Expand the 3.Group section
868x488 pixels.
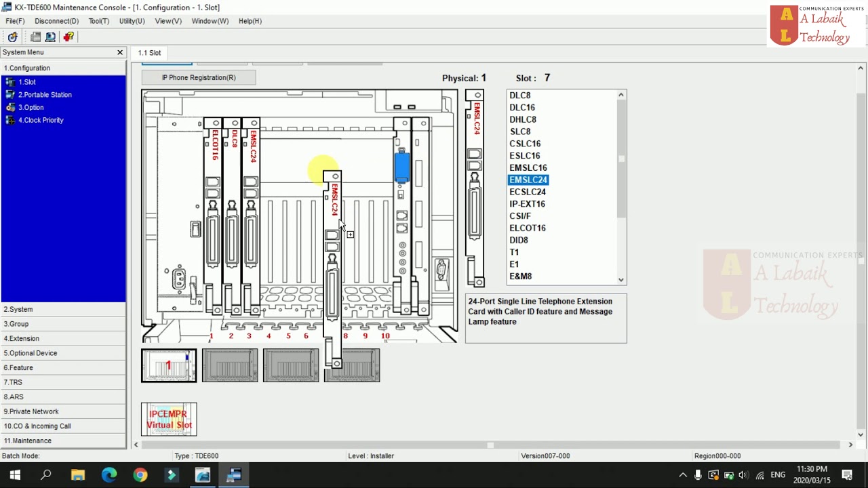pyautogui.click(x=63, y=324)
